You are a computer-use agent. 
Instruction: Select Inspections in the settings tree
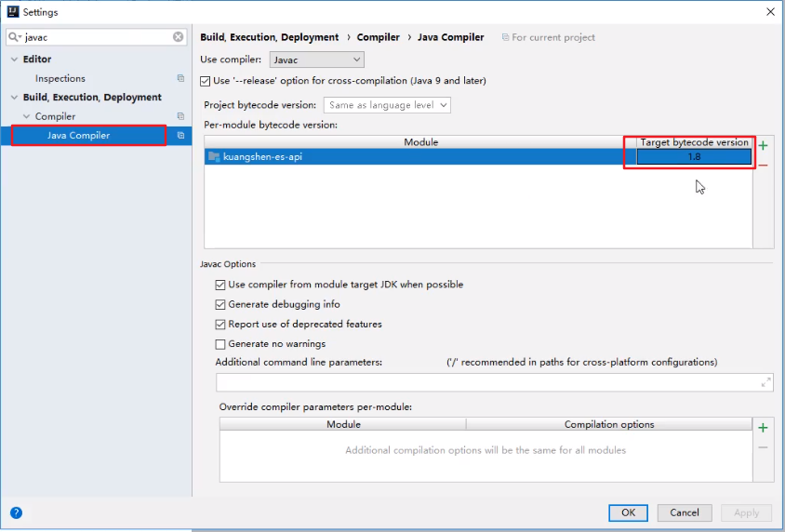pyautogui.click(x=60, y=79)
